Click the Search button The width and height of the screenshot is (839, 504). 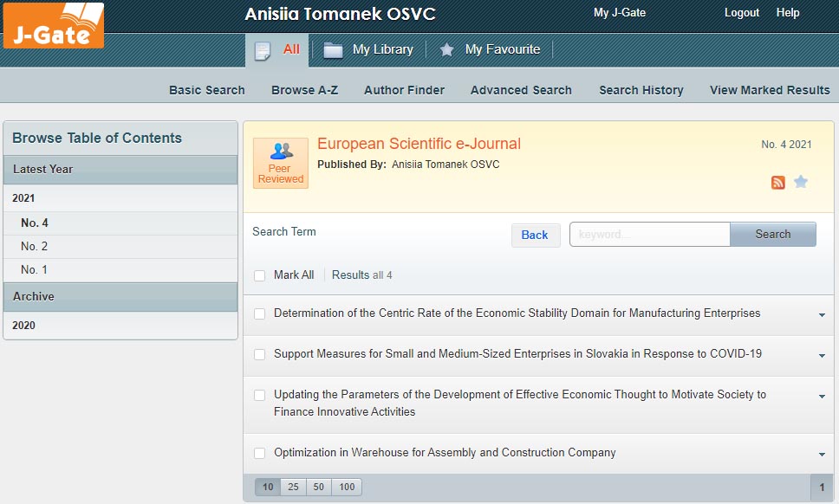pos(772,234)
